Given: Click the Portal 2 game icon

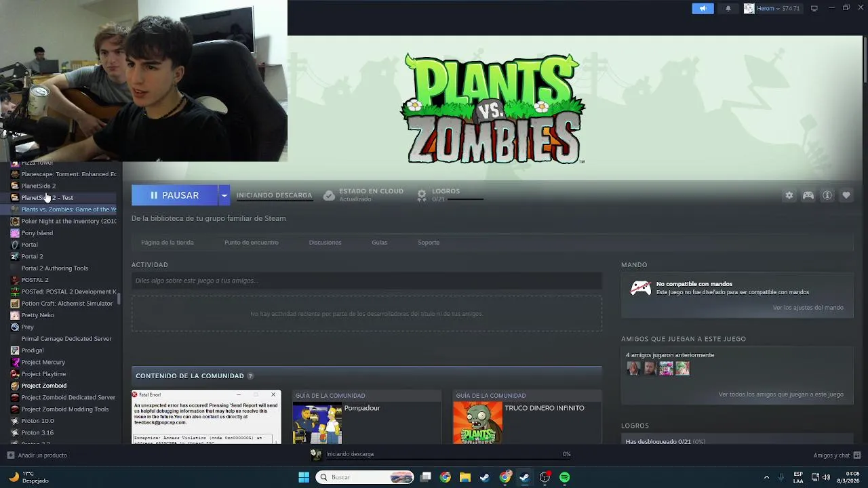Looking at the screenshot, I should tap(15, 256).
